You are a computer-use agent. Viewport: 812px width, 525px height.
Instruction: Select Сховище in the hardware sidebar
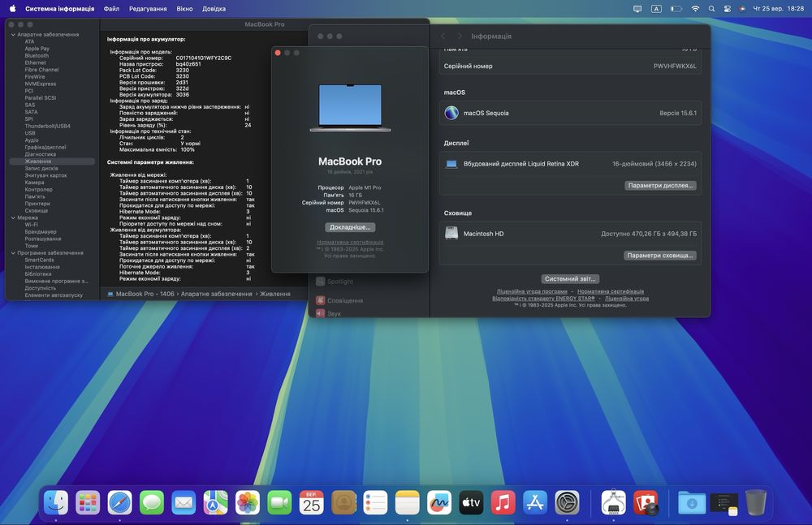(x=36, y=210)
